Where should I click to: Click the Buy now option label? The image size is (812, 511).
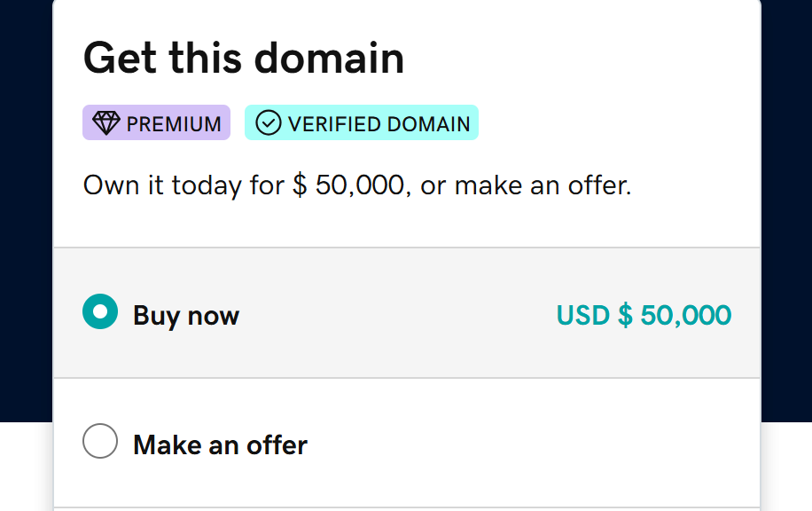[186, 315]
